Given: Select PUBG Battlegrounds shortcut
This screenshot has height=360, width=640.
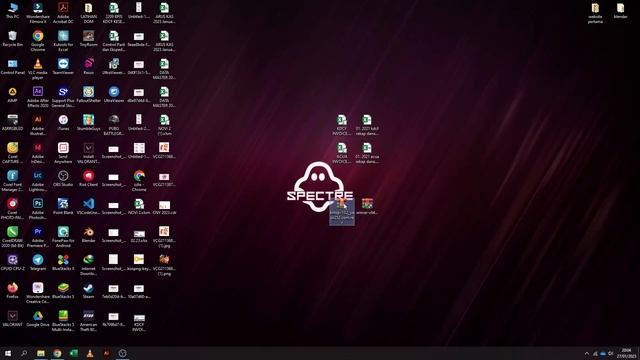Looking at the screenshot, I should pyautogui.click(x=114, y=124).
